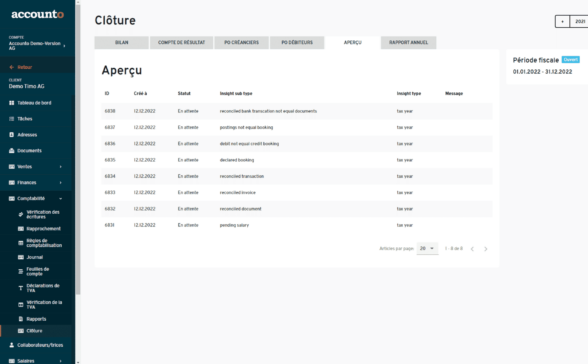Click the Retour link
Screen dimensions: 588x364
[25, 67]
